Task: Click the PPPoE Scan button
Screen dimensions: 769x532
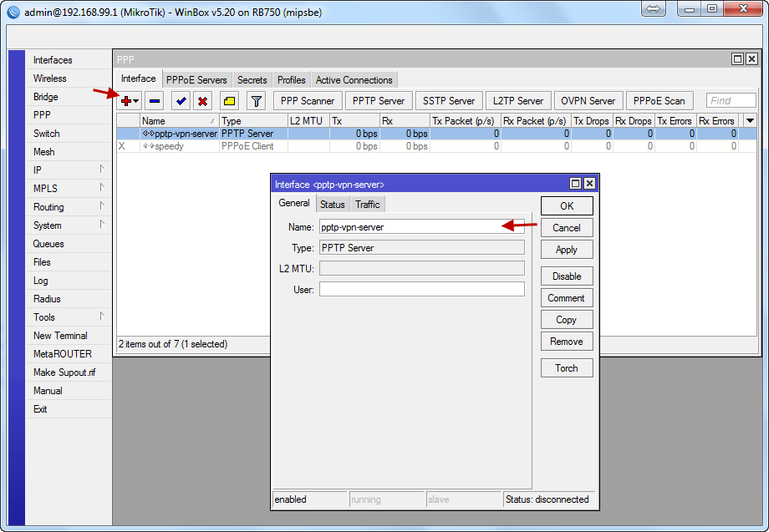Action: 660,101
